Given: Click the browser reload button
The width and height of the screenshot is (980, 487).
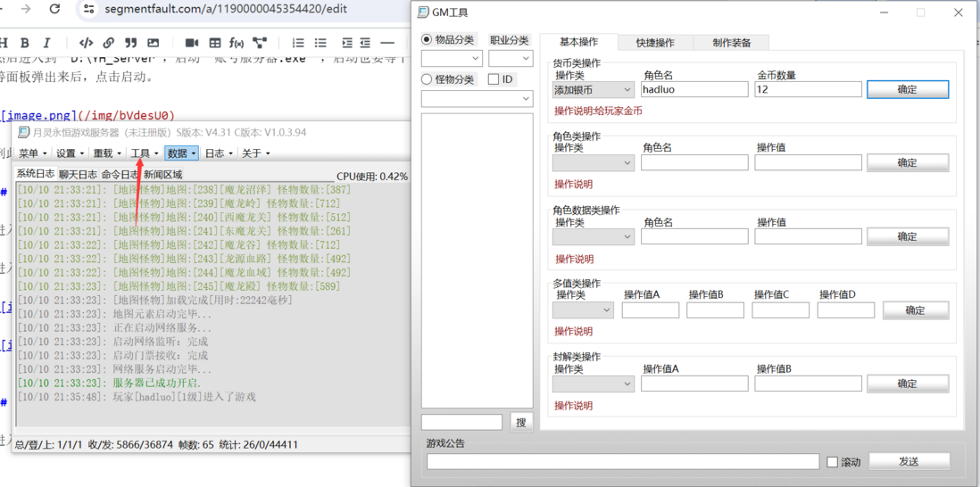Looking at the screenshot, I should coord(54,9).
